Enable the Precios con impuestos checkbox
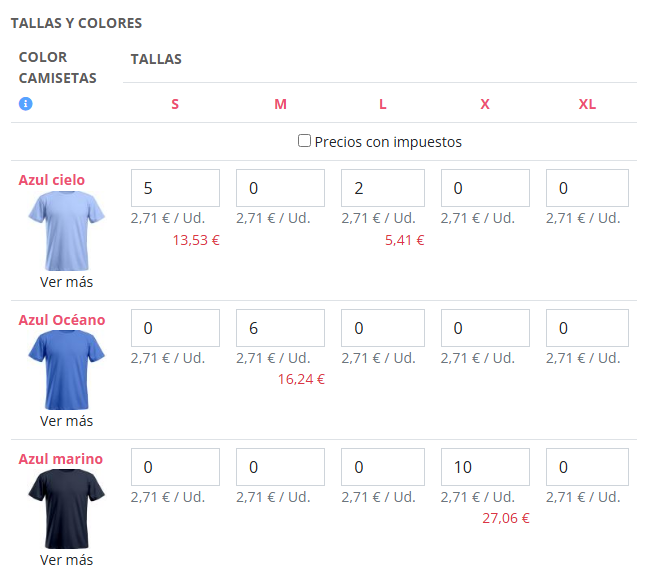 coord(305,141)
